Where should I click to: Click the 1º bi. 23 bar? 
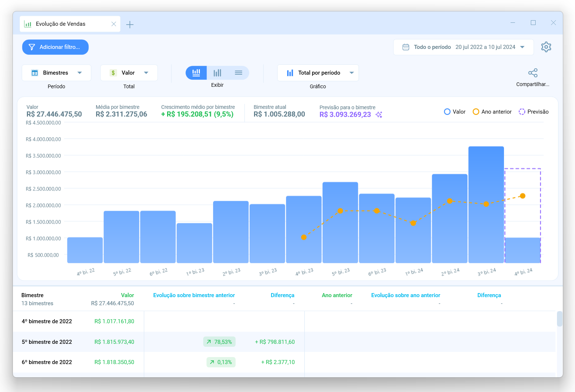pyautogui.click(x=194, y=243)
